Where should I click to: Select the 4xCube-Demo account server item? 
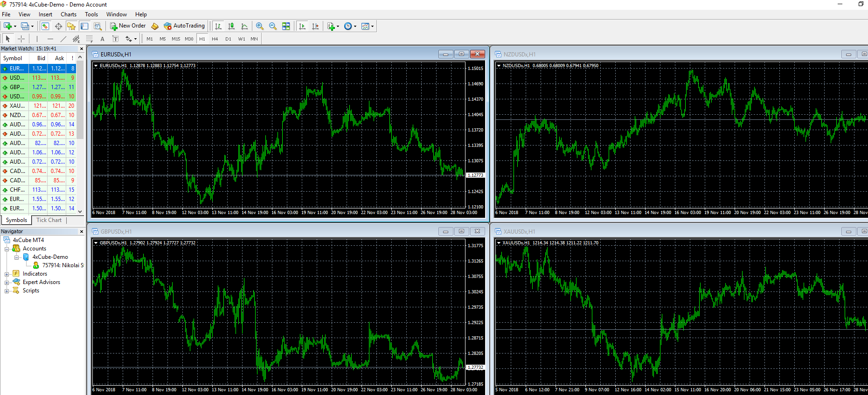click(x=50, y=257)
